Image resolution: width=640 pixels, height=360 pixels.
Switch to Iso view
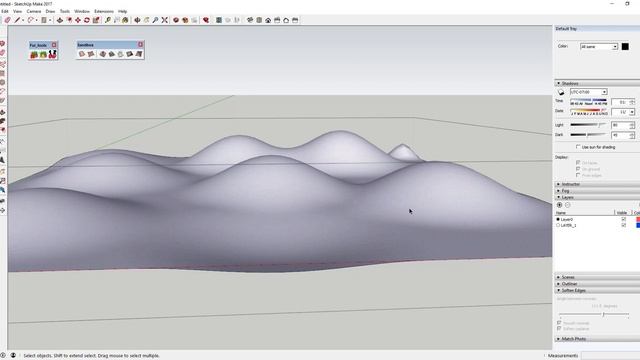point(250,20)
